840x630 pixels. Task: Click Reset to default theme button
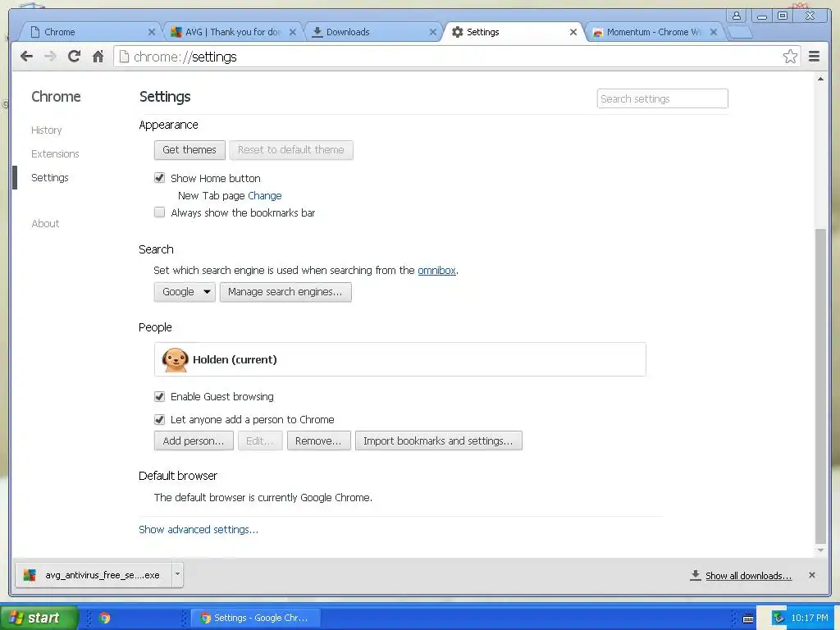[x=291, y=150]
